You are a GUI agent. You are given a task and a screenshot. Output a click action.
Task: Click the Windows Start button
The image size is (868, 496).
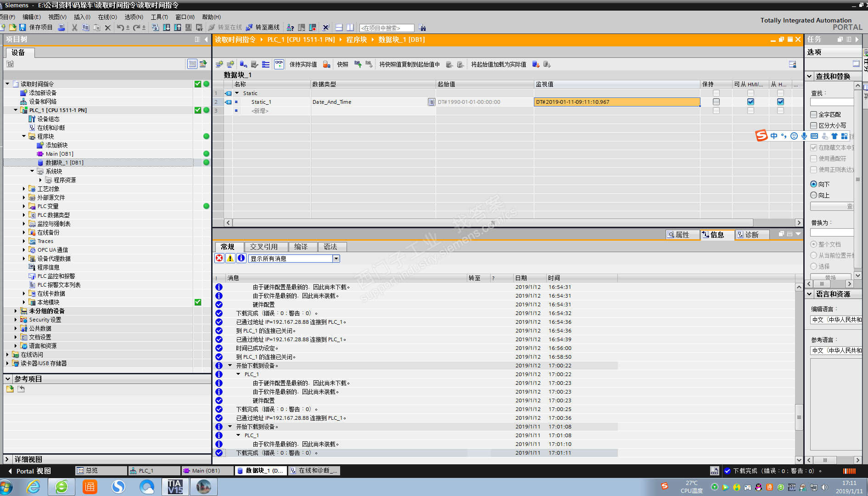[6, 487]
